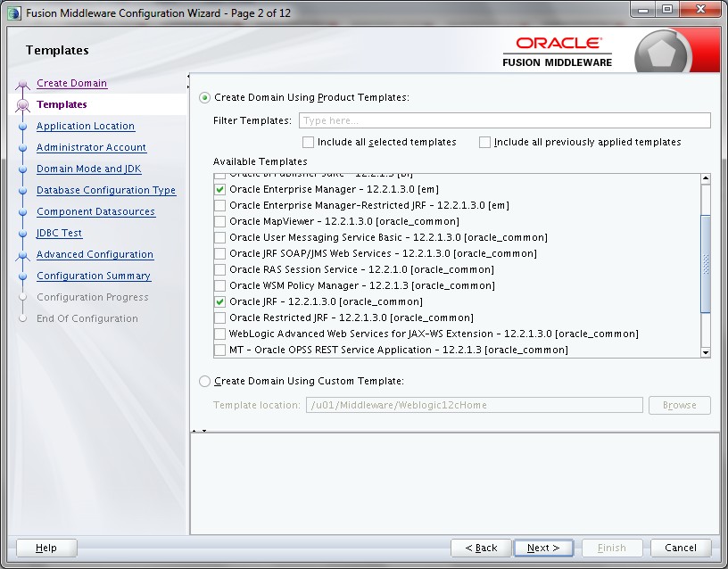Click scroll down arrow of templates list

(705, 352)
